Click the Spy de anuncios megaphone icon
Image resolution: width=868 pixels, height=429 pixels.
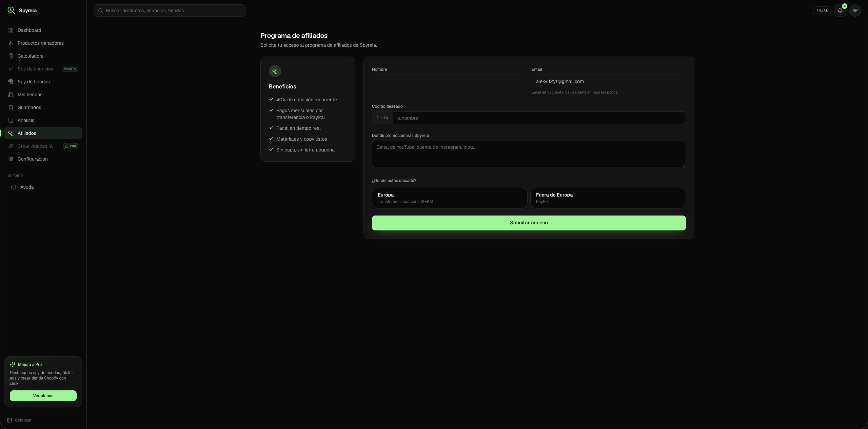click(11, 69)
